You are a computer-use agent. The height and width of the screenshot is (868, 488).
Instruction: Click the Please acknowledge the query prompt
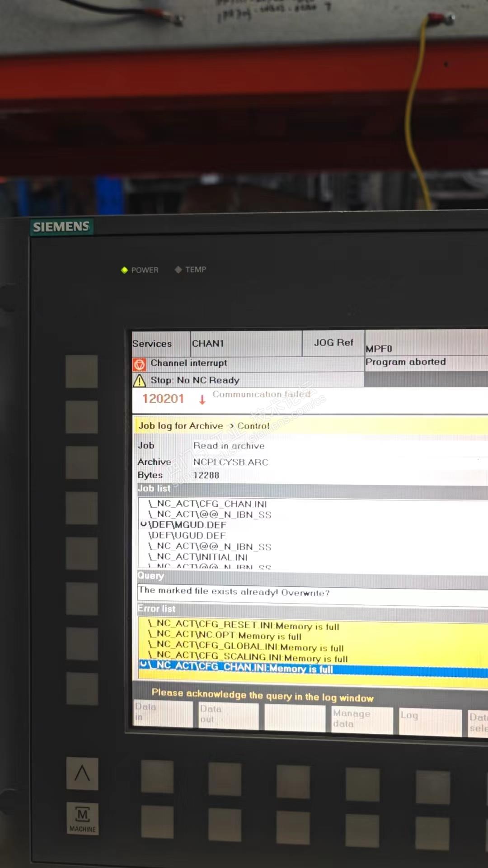coord(263,695)
